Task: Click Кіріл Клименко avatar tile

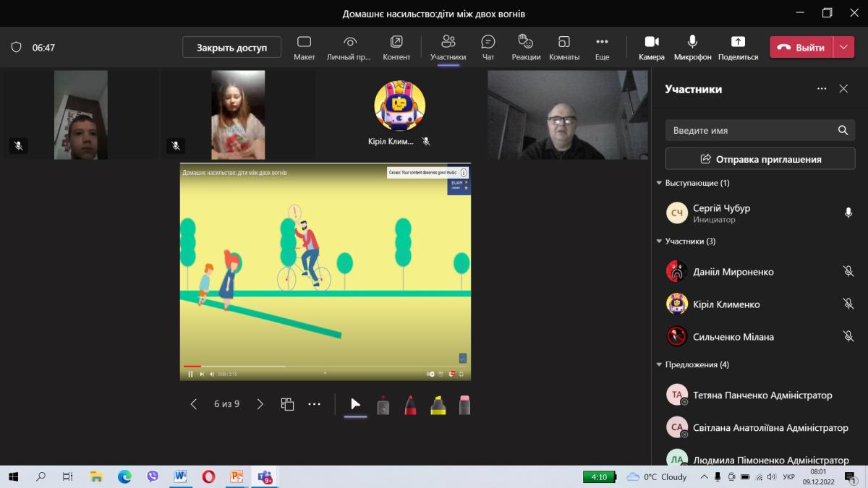Action: click(x=399, y=106)
